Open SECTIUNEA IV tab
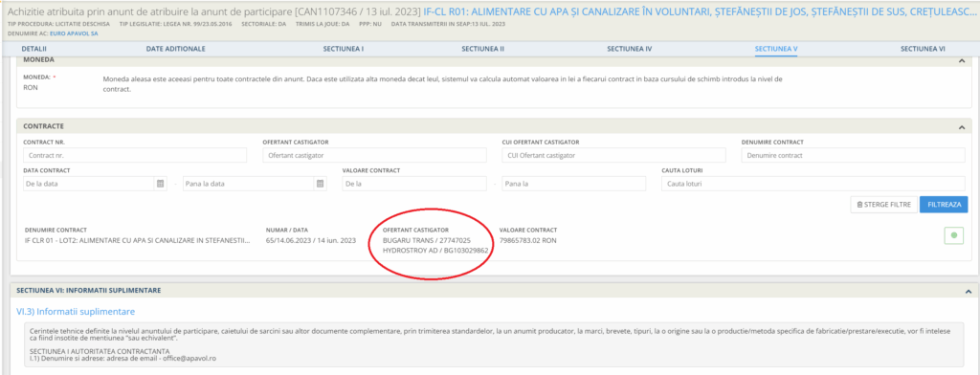The height and width of the screenshot is (375, 980). [x=630, y=48]
